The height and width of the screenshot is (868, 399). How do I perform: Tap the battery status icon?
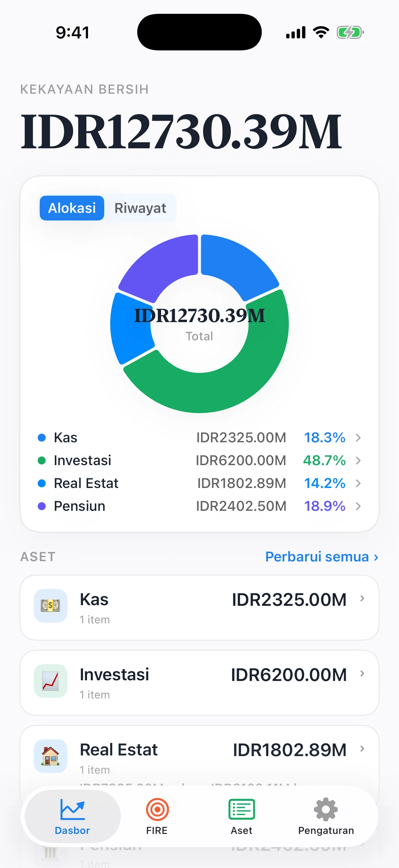(350, 32)
